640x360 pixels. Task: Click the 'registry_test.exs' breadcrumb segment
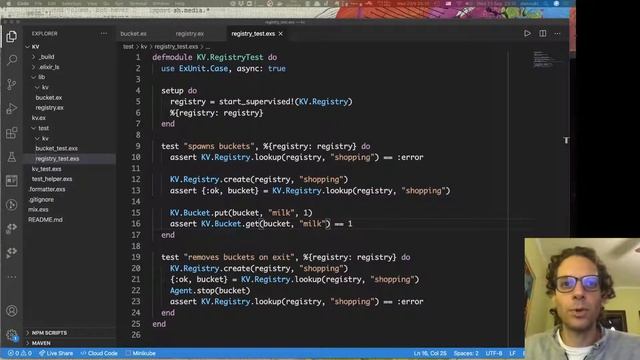176,47
